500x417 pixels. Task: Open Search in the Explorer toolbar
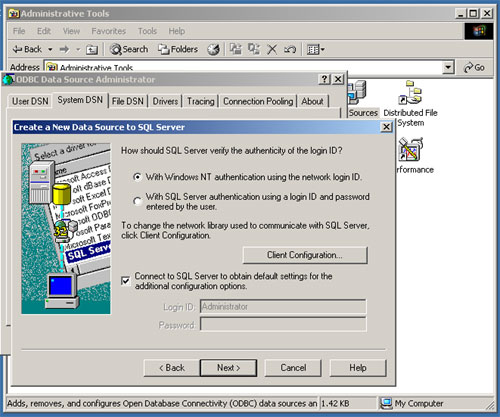tap(129, 49)
